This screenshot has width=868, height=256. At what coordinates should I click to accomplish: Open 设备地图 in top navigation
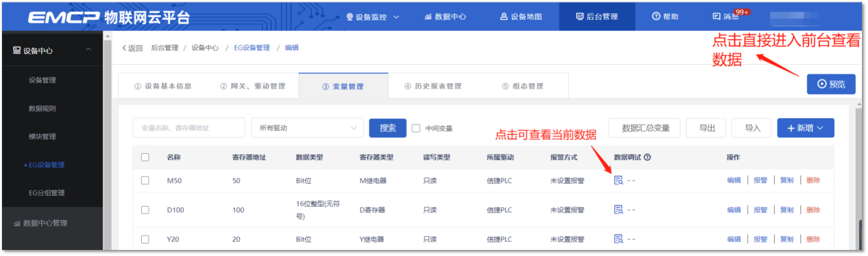pos(521,17)
